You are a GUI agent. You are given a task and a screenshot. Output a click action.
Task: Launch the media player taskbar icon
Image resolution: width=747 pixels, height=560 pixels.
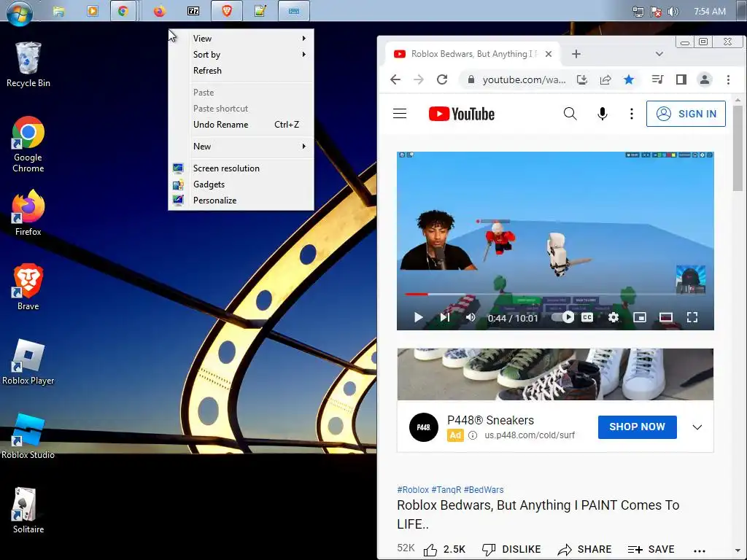tap(93, 11)
